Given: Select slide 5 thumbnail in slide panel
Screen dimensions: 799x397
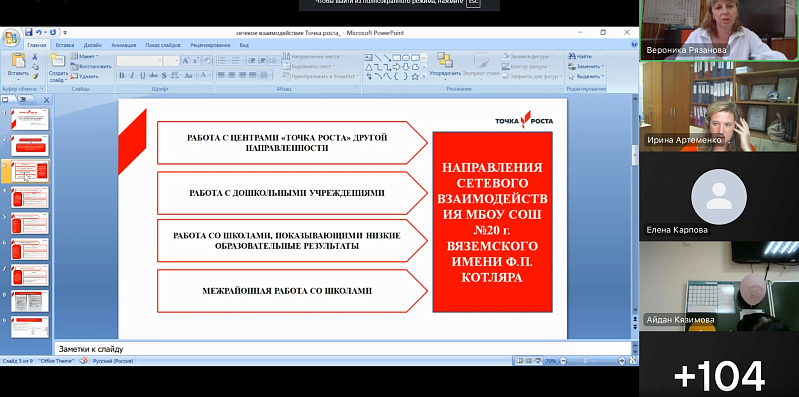Looking at the screenshot, I should (x=30, y=224).
